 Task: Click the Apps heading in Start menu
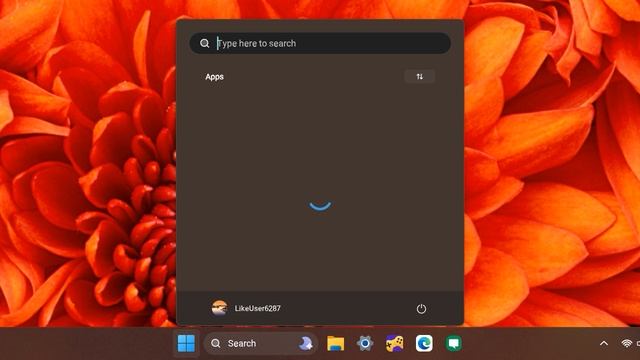214,77
